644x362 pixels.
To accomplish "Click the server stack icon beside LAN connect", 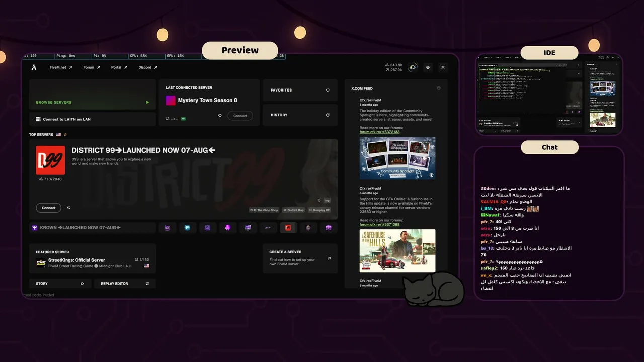I will coord(38,119).
